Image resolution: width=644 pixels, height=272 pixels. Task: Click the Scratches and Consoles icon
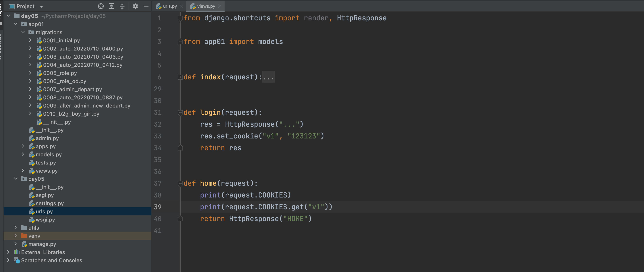[x=16, y=260]
